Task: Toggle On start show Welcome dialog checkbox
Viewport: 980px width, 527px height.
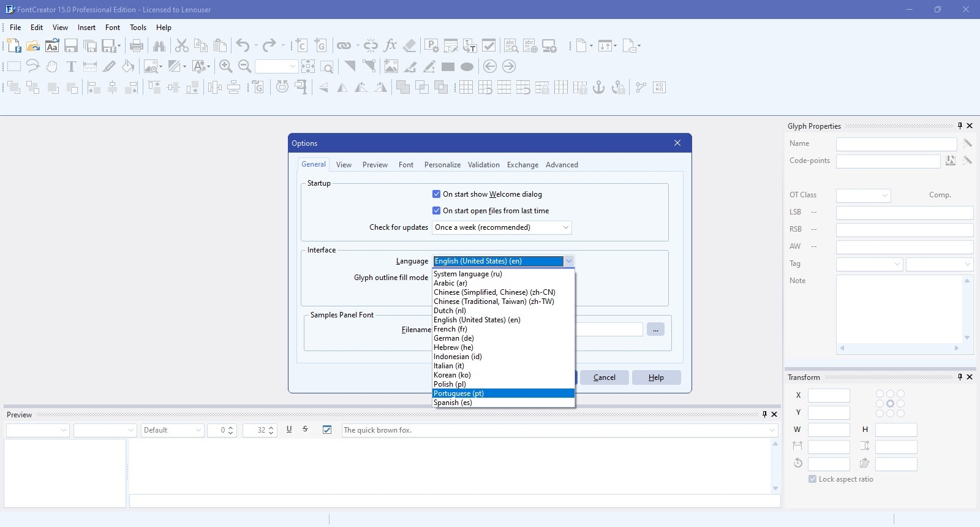Action: point(436,194)
